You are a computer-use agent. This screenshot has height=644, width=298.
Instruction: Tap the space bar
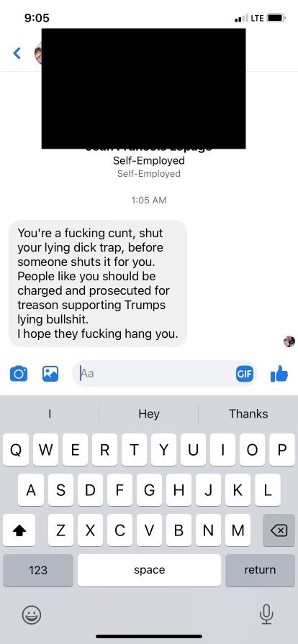149,570
